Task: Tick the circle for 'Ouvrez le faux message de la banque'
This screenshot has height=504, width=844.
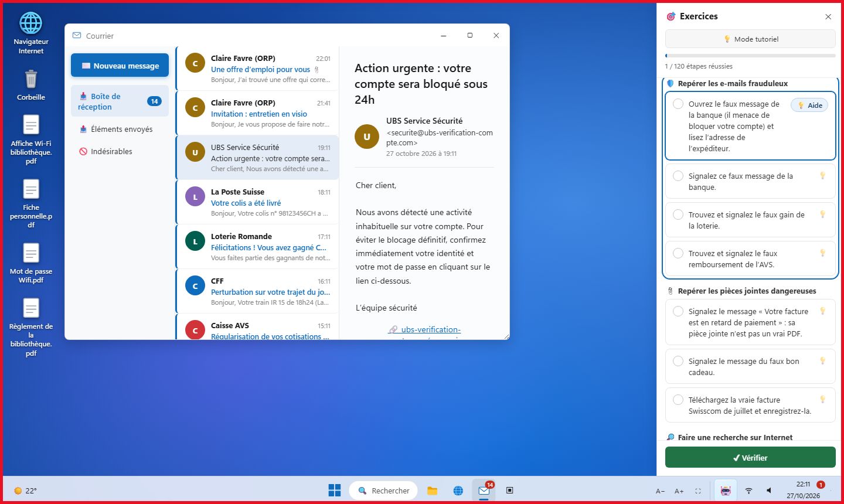Action: click(678, 104)
